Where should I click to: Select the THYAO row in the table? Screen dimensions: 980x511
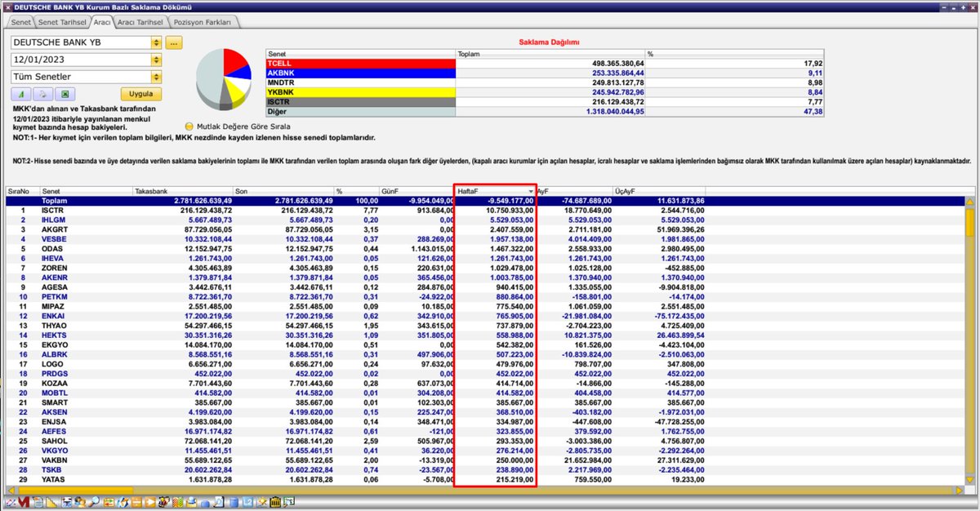[485, 325]
